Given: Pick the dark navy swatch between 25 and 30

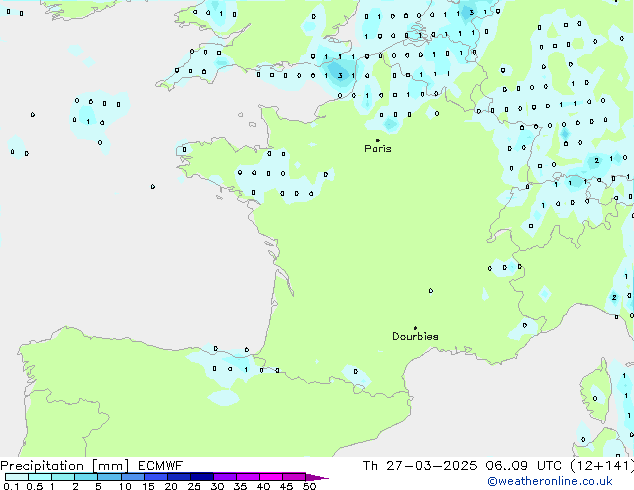Looking at the screenshot, I should coord(203,477).
